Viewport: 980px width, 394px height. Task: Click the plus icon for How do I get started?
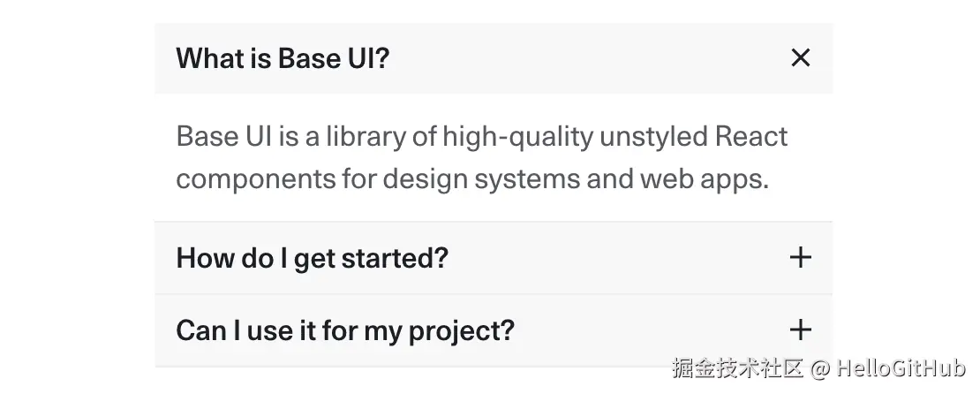[x=800, y=258]
